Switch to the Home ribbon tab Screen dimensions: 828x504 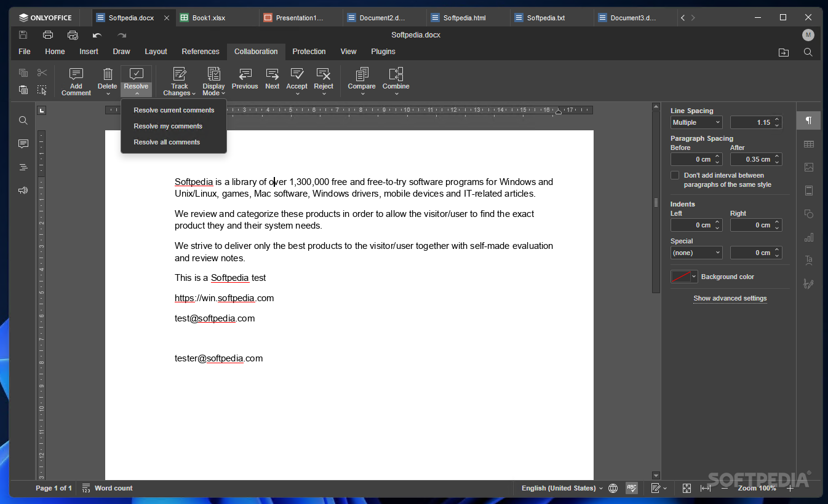coord(55,52)
